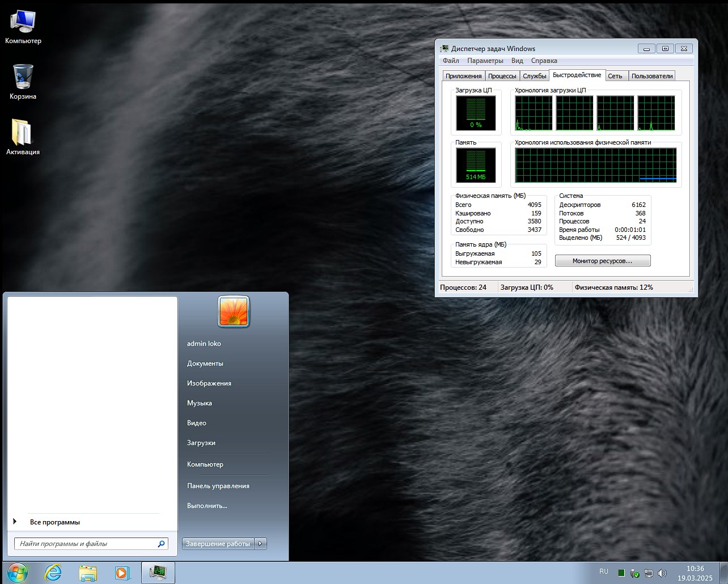Click the physical memory usage history graph
Image resolution: width=728 pixels, height=584 pixels.
[596, 165]
